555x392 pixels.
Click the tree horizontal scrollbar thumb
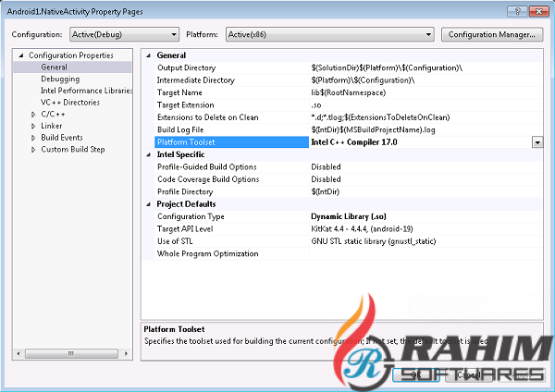(71, 353)
